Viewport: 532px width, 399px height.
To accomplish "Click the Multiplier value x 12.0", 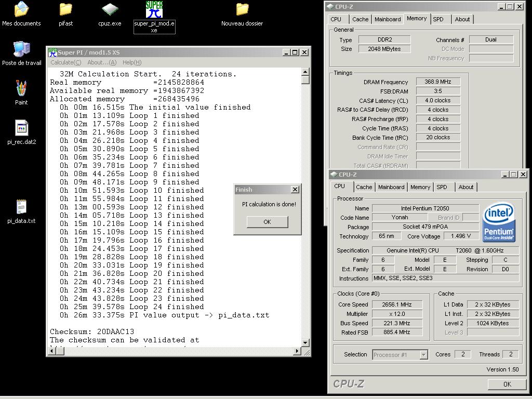I will 397,314.
